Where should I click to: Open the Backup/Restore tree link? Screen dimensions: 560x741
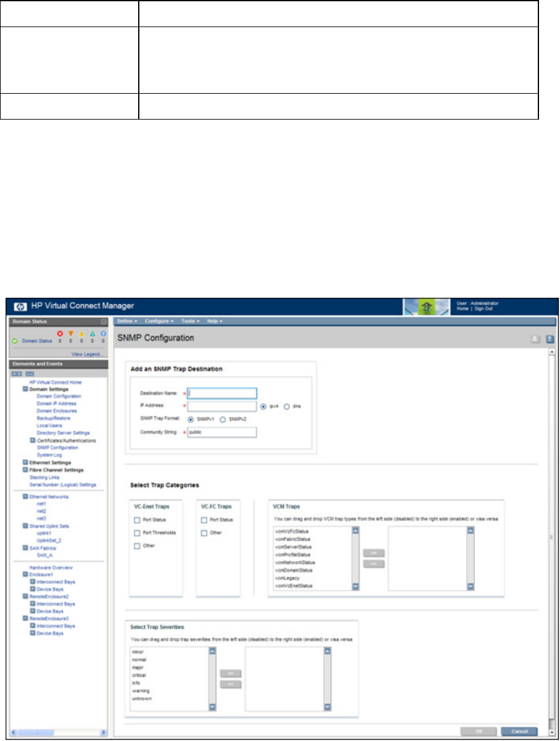coord(54,418)
